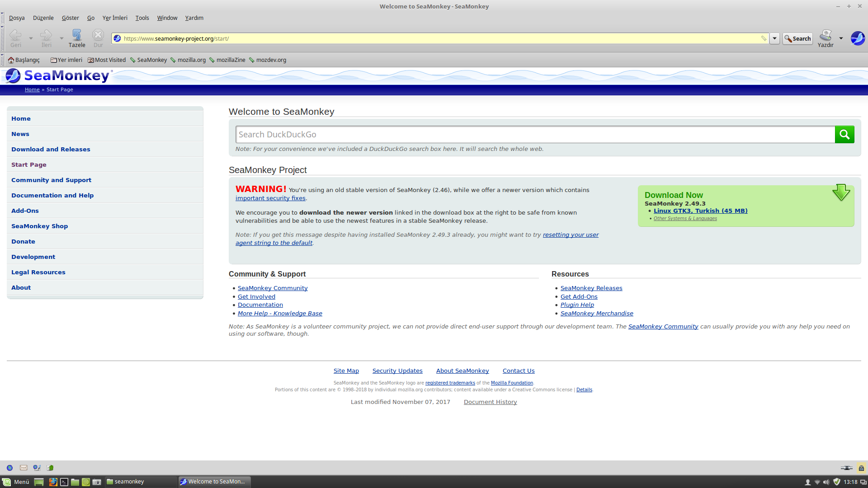Screen dimensions: 868x488
Task: Open Composer from the status bar
Action: [37, 468]
